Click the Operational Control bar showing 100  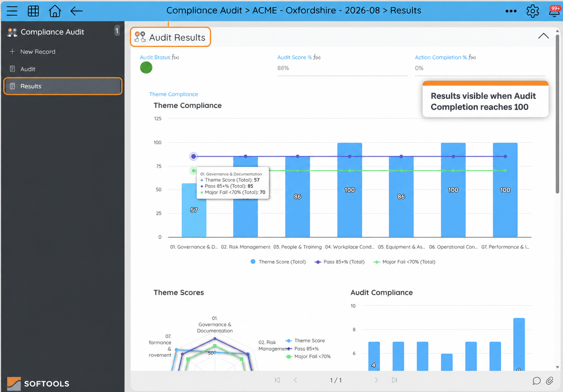pyautogui.click(x=453, y=190)
